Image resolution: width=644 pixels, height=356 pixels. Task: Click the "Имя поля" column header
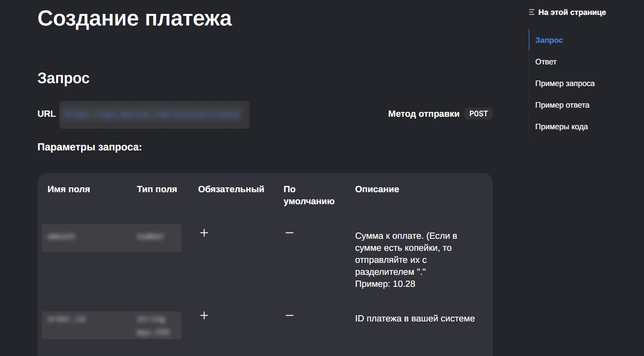point(68,189)
